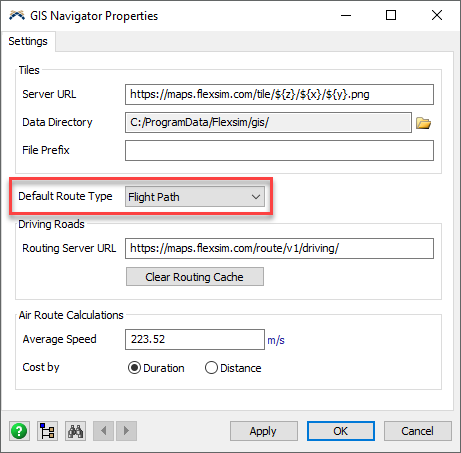Clear Routing Cache button
The width and height of the screenshot is (461, 453).
[195, 277]
